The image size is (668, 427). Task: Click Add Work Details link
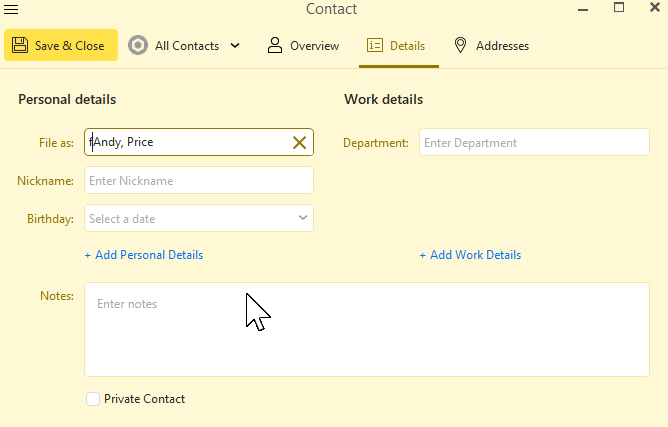pyautogui.click(x=470, y=255)
